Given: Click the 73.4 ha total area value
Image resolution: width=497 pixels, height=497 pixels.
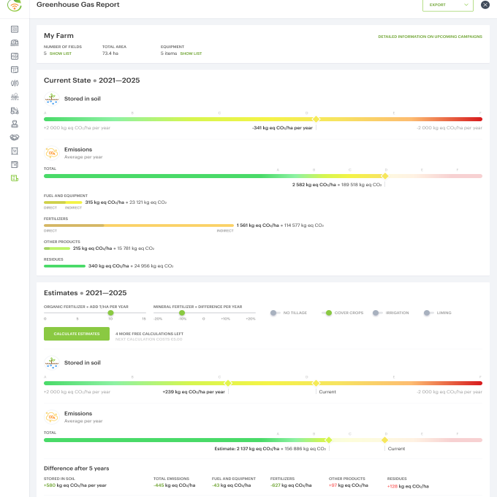Looking at the screenshot, I should pos(110,53).
